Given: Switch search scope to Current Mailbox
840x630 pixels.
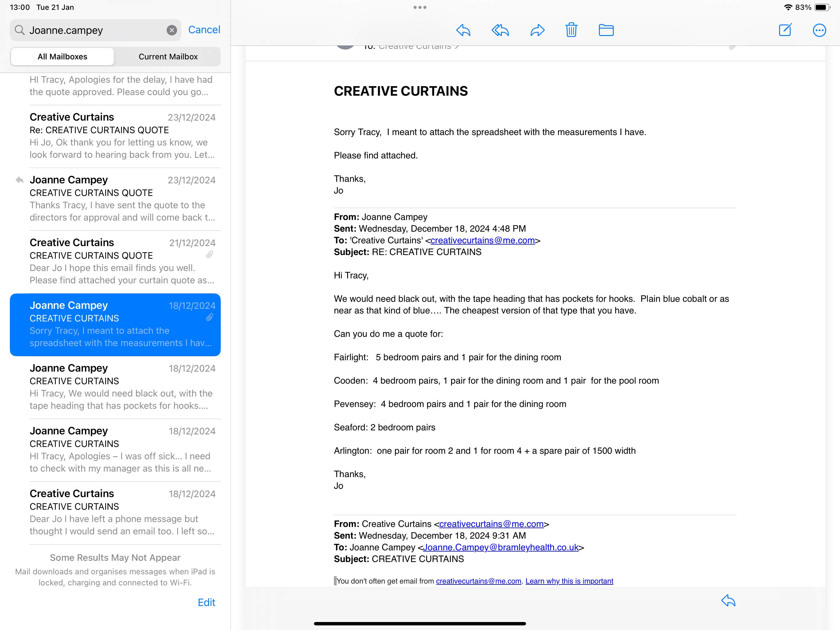Looking at the screenshot, I should click(168, 57).
